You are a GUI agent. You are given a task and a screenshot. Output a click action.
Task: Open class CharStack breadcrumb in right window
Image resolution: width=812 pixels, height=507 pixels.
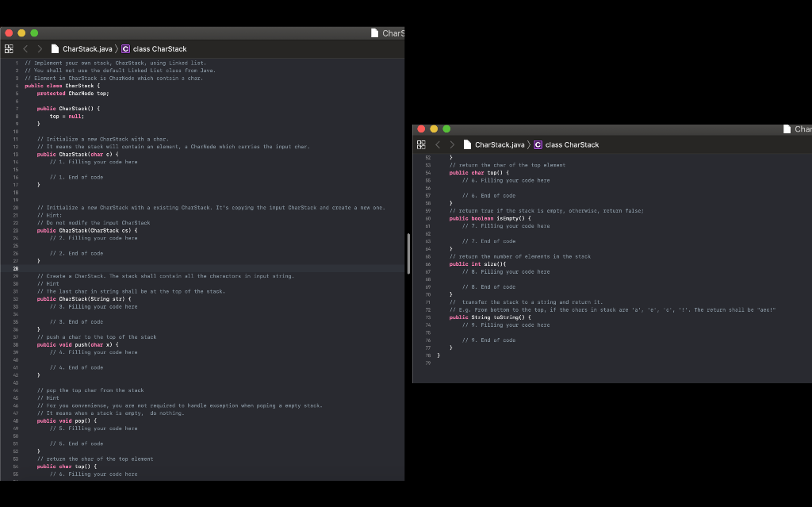[x=566, y=144]
